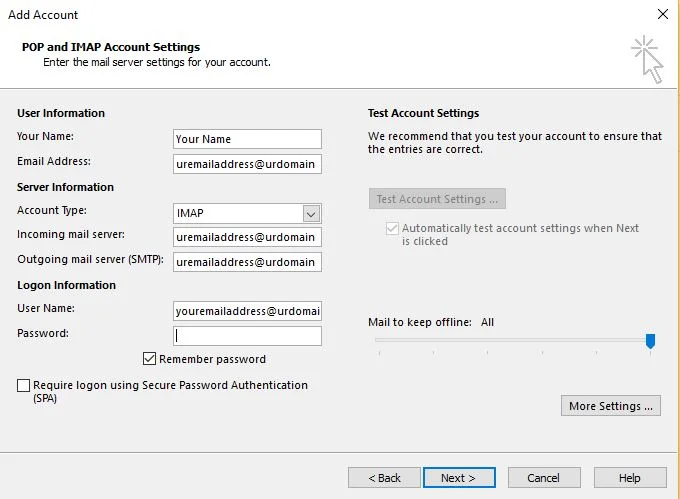
Task: Enable Require logon using Secure Password Authentication
Action: coord(23,385)
